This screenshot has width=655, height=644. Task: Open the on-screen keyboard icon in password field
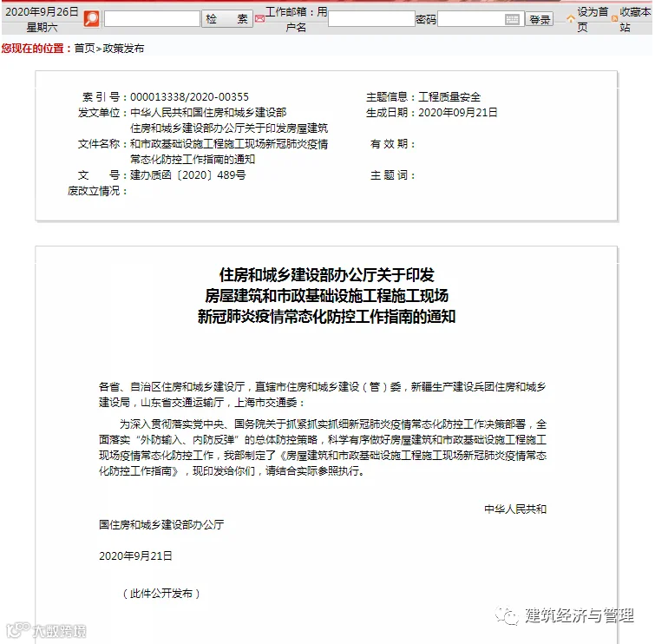pyautogui.click(x=512, y=19)
